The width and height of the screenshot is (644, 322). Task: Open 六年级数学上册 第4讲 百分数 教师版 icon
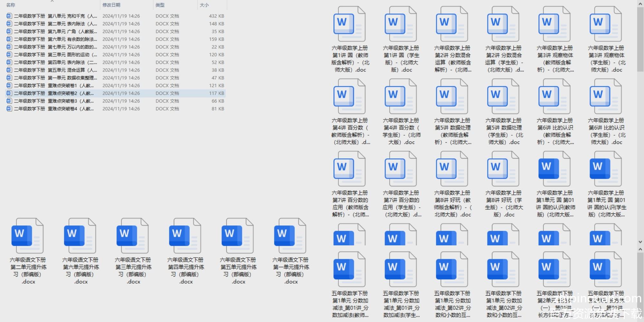click(x=349, y=97)
